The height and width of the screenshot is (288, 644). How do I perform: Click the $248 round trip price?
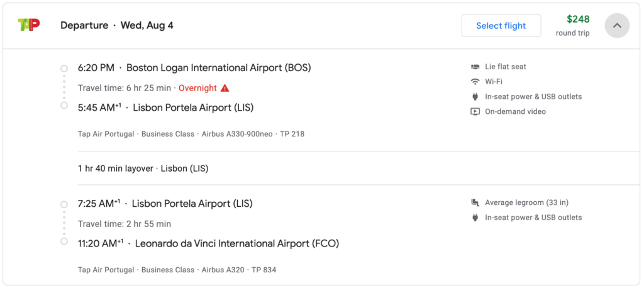tap(573, 26)
